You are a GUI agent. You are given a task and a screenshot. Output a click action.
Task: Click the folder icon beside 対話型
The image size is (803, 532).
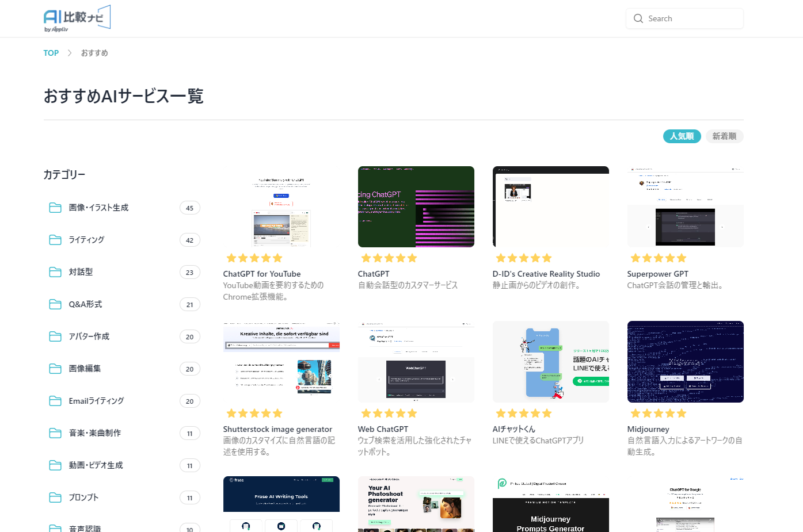[55, 272]
